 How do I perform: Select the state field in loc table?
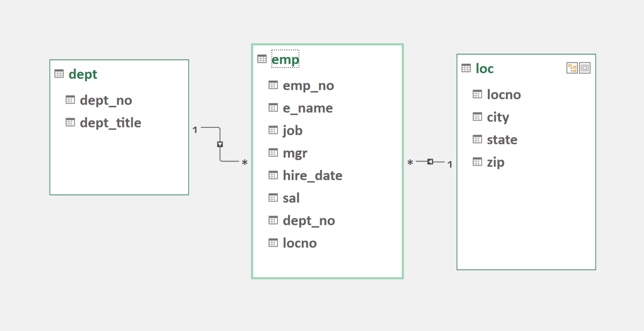501,139
